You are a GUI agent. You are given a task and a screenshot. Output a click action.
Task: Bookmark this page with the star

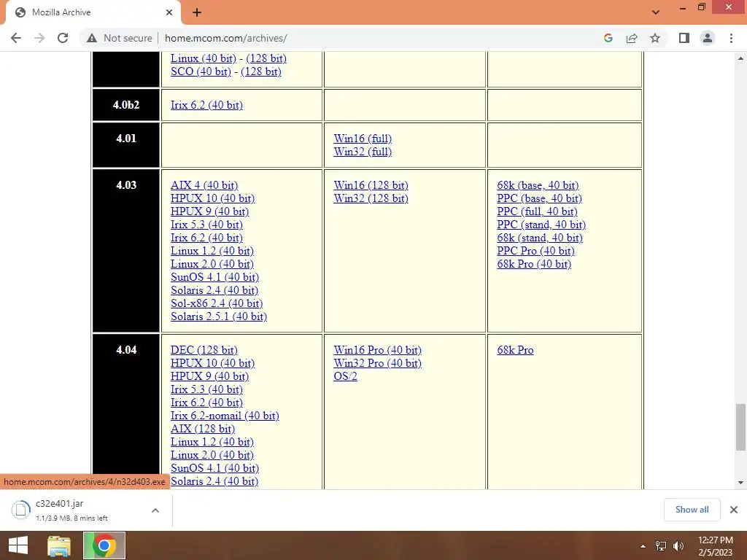[655, 38]
